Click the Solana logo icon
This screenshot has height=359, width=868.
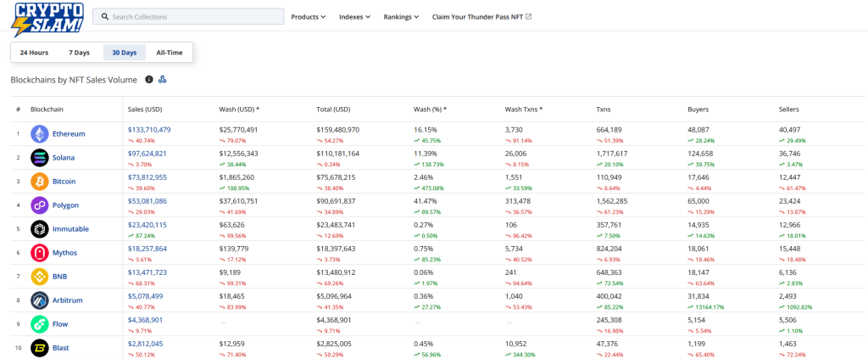[x=39, y=157]
